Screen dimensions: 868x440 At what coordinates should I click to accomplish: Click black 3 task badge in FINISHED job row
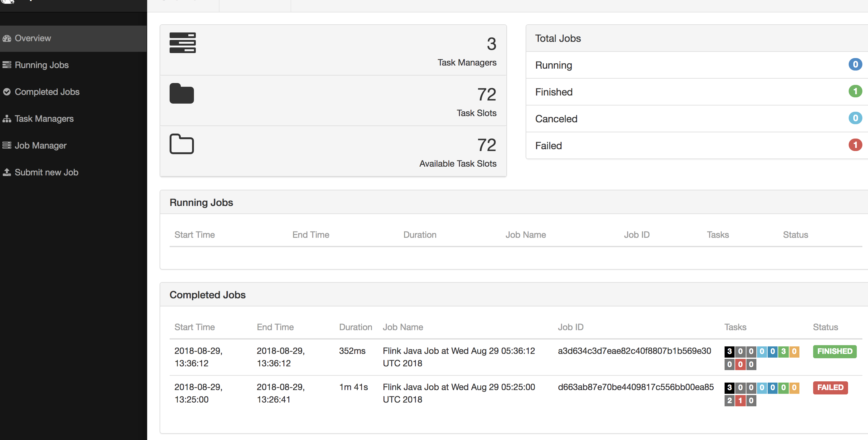pos(730,351)
